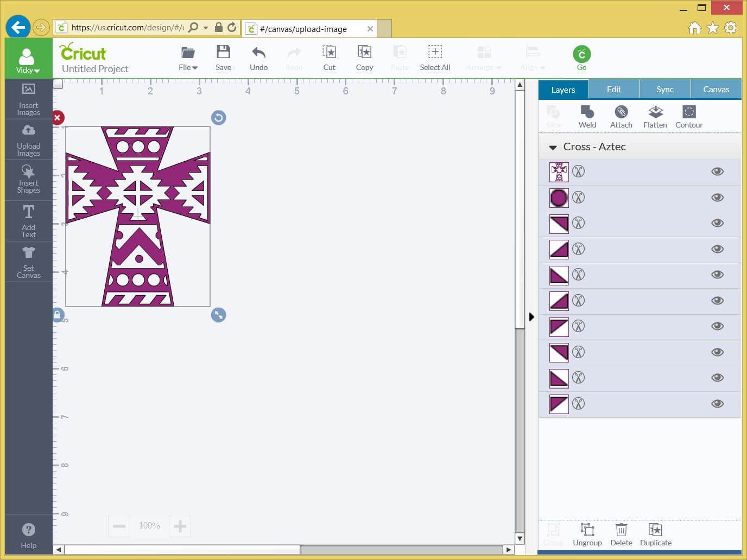The height and width of the screenshot is (560, 747).
Task: Click the Duplicate button
Action: pos(655,534)
